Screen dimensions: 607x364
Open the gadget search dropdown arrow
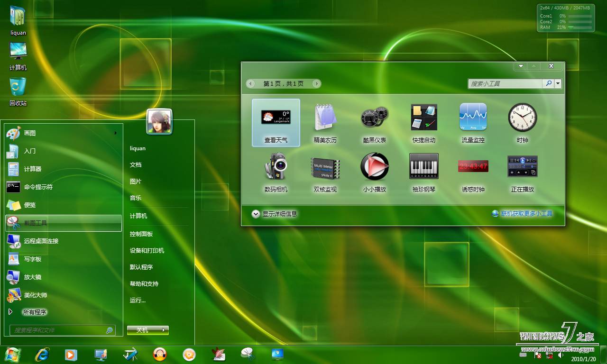pos(558,83)
